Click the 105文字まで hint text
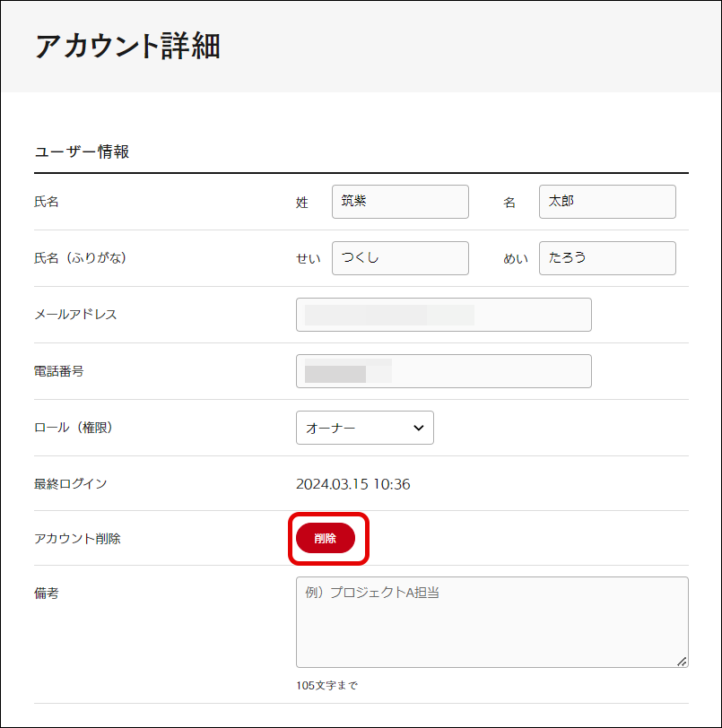 click(x=326, y=686)
